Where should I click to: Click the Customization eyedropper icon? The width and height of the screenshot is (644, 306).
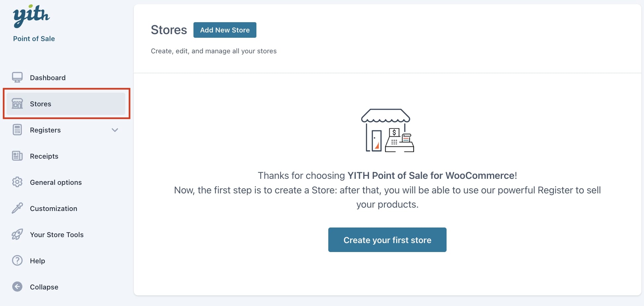point(17,208)
